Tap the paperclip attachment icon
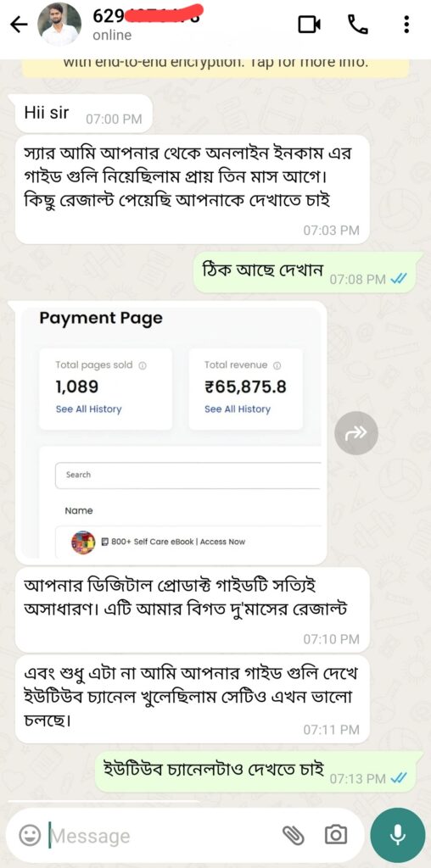Viewport: 431px width, 868px height. click(x=294, y=835)
